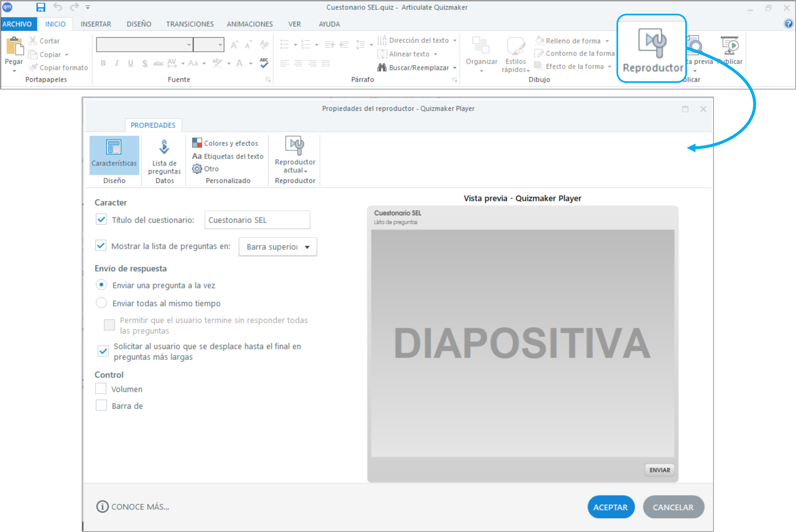Click the Reproductor ribbon button
The image size is (796, 532).
(652, 49)
